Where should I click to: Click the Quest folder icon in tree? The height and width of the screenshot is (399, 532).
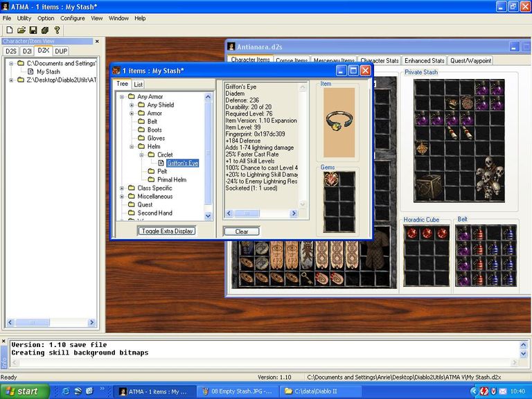click(x=132, y=204)
